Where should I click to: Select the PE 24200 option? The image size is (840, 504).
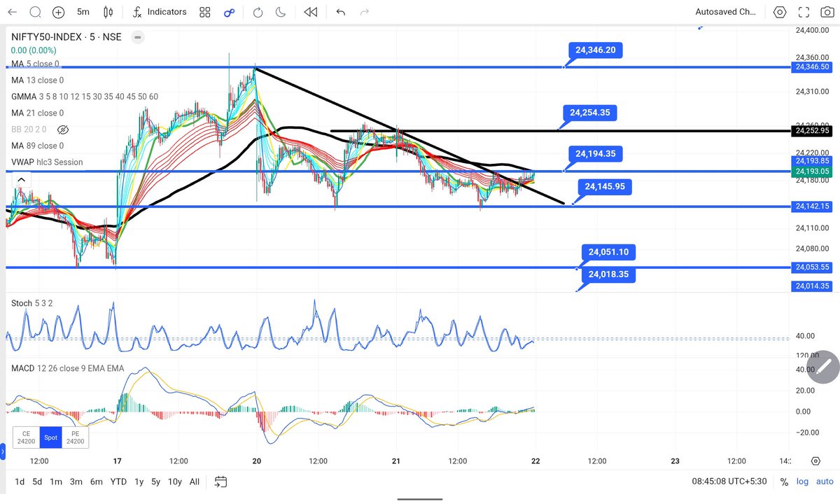pos(74,437)
